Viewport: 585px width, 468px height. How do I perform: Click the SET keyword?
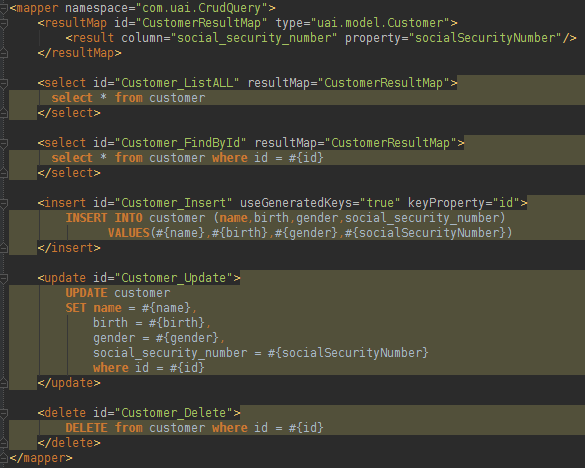tap(76, 308)
